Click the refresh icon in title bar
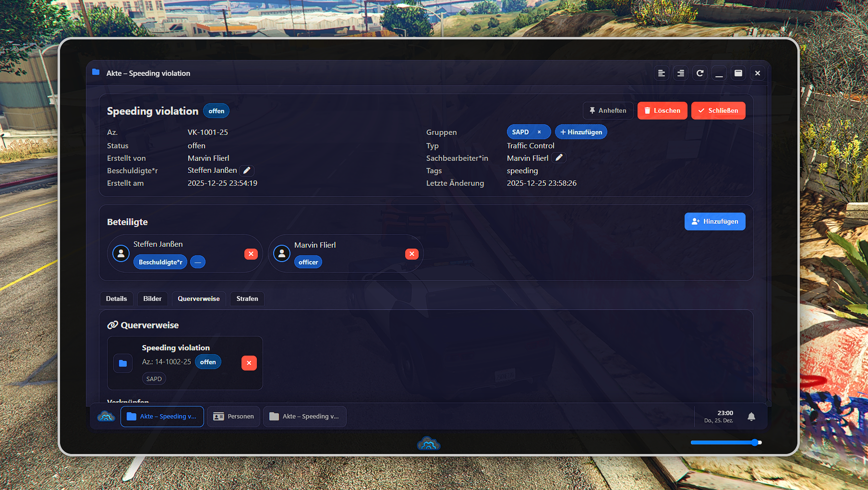The image size is (868, 490). [x=699, y=73]
